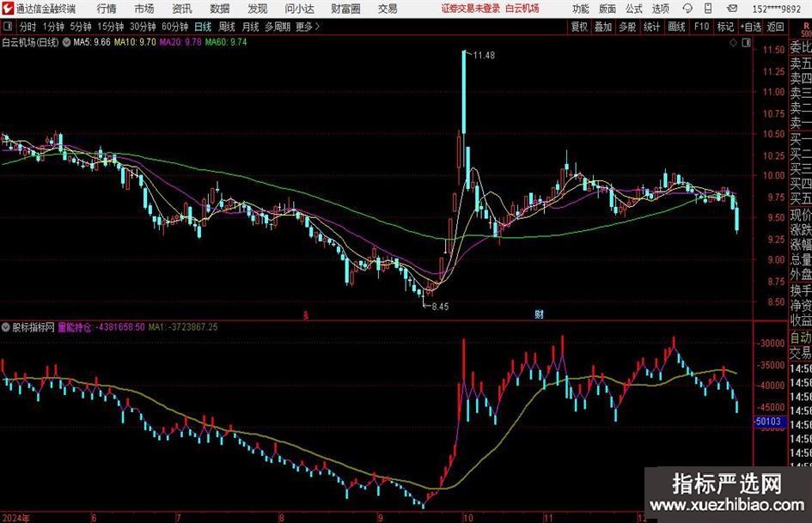The image size is (812, 523).
Task: Open the 功能 menu
Action: [581, 9]
